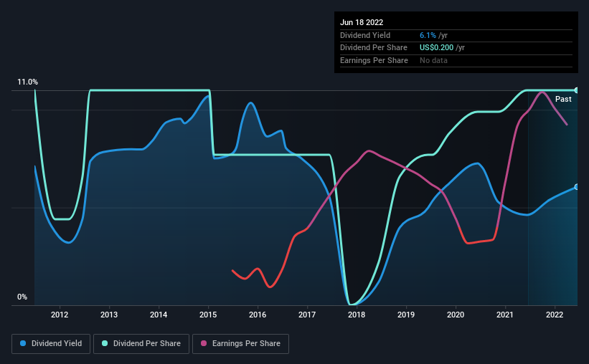Select the 2020 label on the x-axis
The image size is (589, 364).
pos(456,315)
